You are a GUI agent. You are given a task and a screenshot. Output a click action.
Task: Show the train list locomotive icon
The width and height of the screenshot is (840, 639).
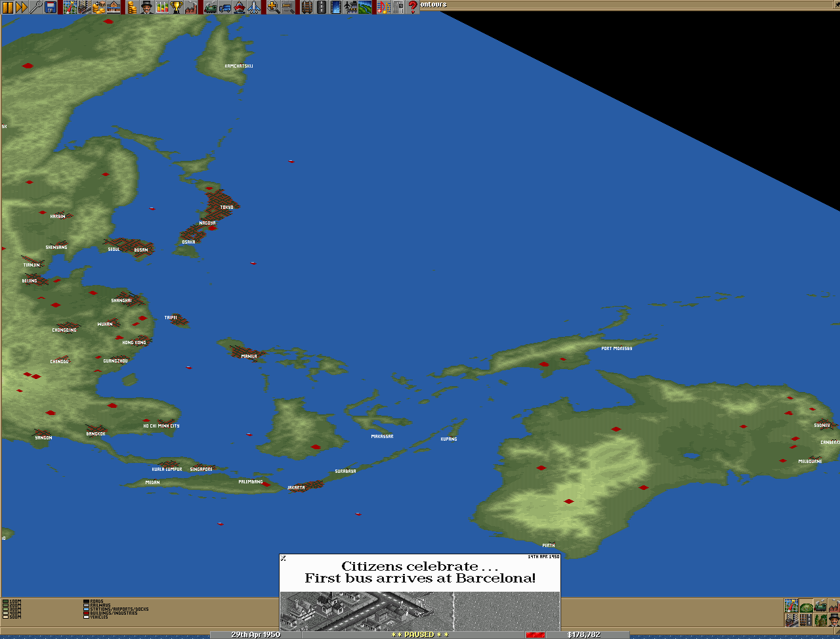tap(210, 7)
